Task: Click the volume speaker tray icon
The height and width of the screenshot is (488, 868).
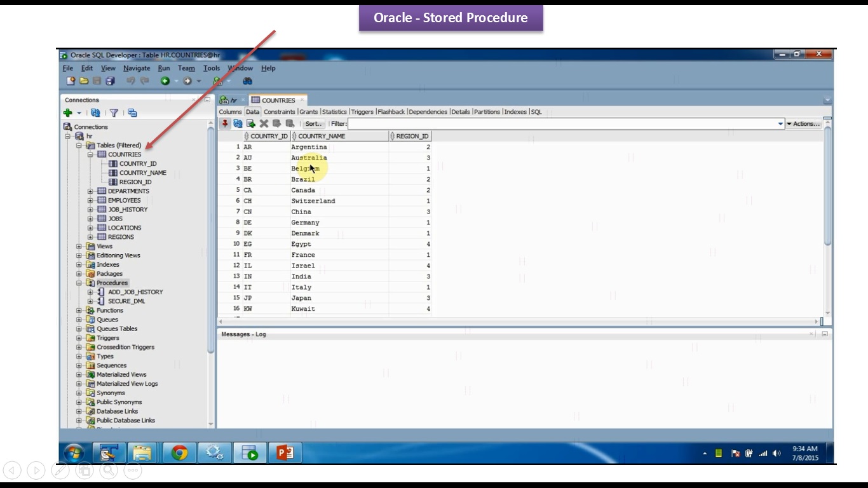Action: pyautogui.click(x=776, y=453)
